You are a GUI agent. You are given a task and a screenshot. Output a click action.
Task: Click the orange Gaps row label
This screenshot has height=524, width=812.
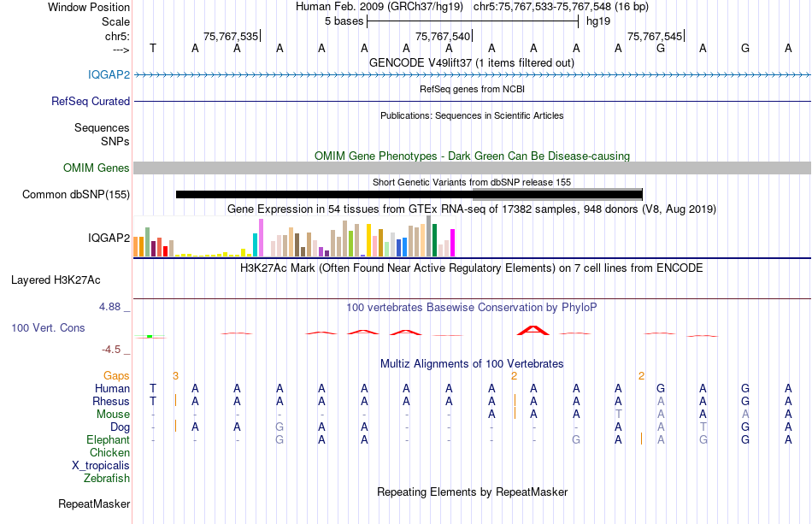point(116,375)
